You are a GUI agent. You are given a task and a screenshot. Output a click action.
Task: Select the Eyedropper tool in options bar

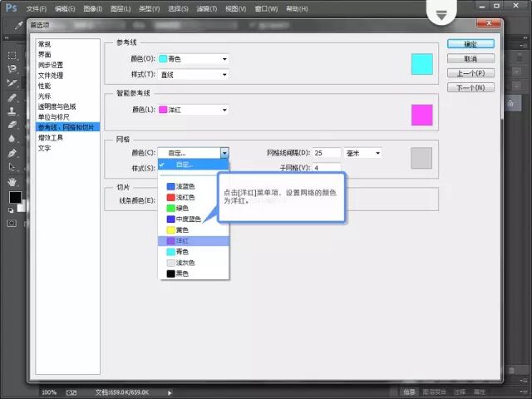[18, 25]
